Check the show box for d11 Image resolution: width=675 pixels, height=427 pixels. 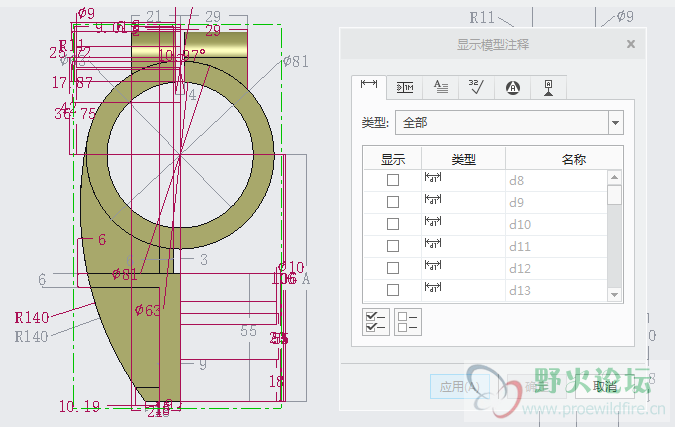click(x=393, y=246)
